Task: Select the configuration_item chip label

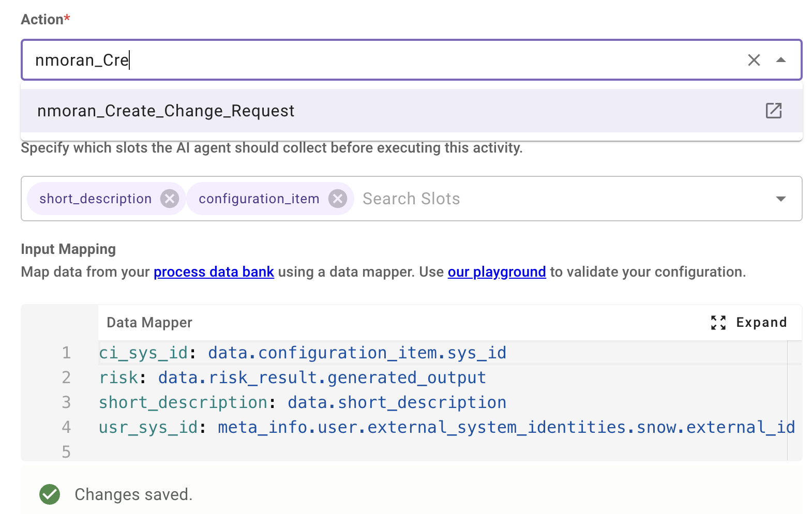Action: tap(259, 199)
